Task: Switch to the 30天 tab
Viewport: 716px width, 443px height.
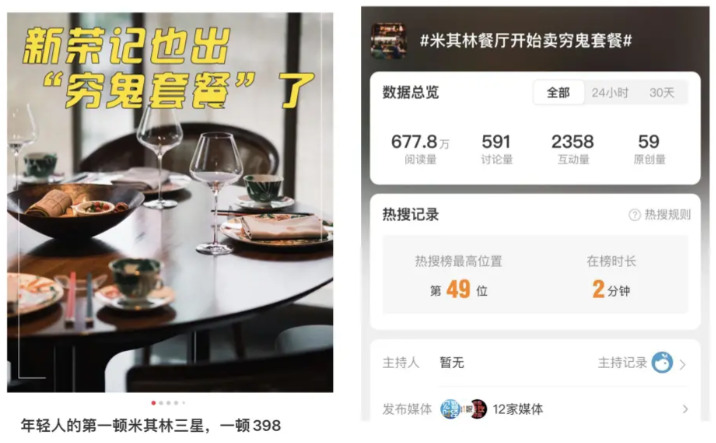Action: coord(662,93)
